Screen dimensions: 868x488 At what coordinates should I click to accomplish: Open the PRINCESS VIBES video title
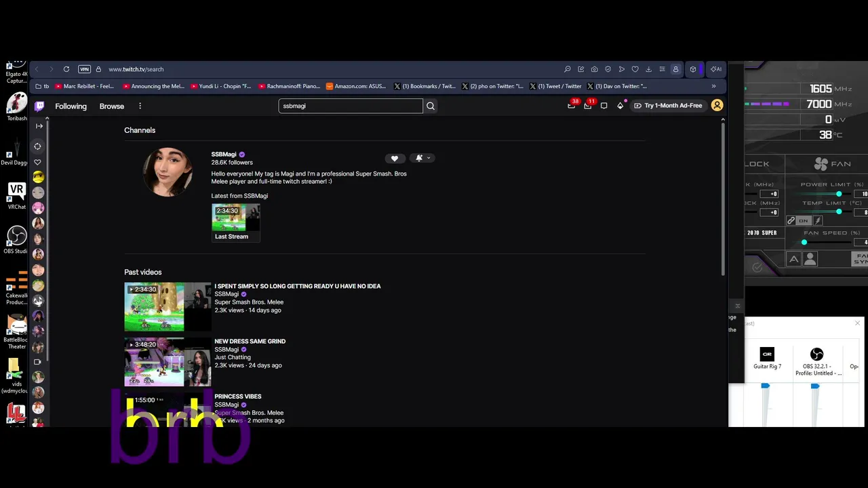237,396
